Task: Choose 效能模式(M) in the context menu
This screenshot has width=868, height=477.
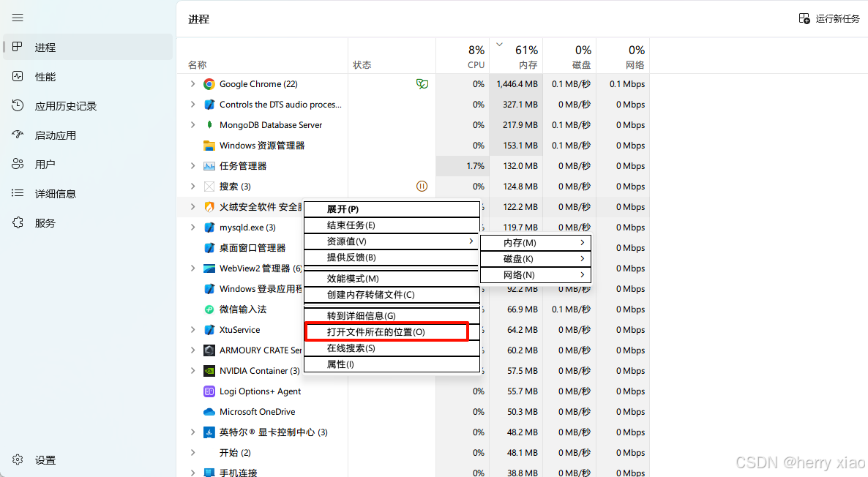Action: (x=392, y=278)
